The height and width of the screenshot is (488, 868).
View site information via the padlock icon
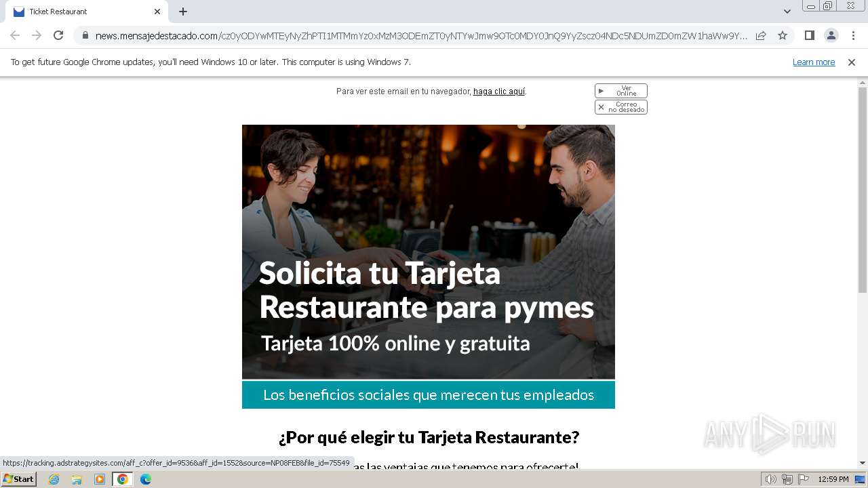tap(85, 35)
